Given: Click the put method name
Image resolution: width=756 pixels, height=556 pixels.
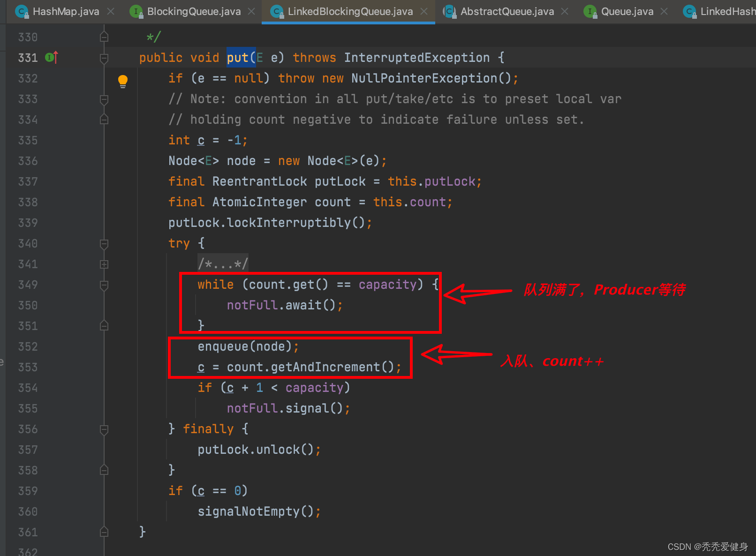Looking at the screenshot, I should click(x=238, y=58).
